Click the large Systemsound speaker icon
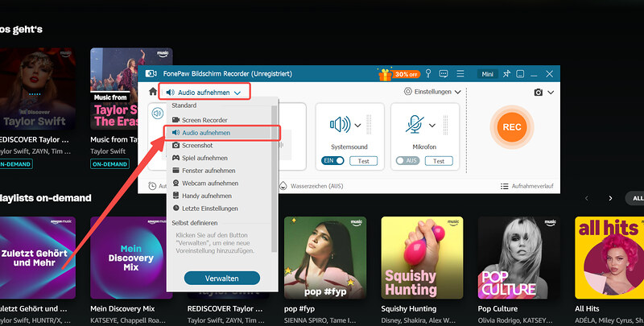Image resolution: width=644 pixels, height=326 pixels. tap(340, 125)
